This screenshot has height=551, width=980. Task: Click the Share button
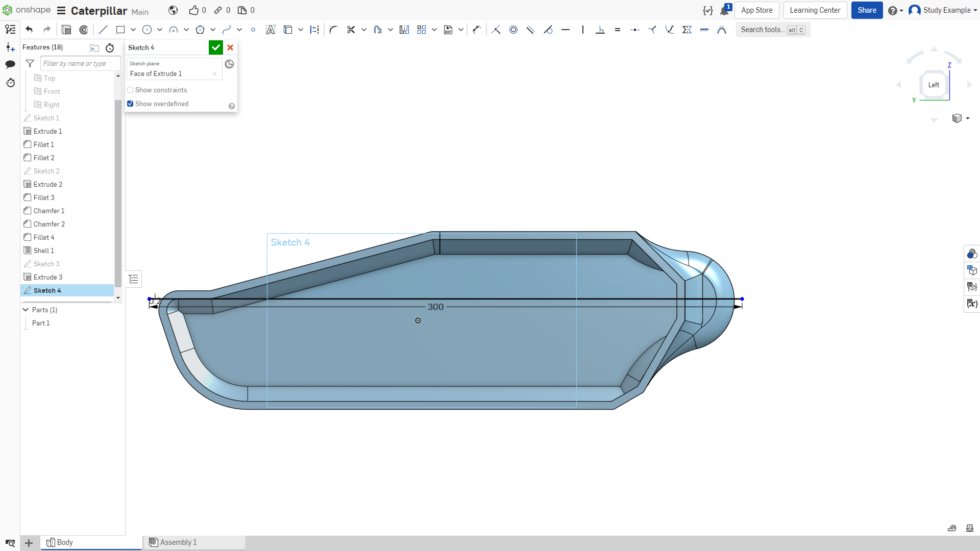click(867, 10)
